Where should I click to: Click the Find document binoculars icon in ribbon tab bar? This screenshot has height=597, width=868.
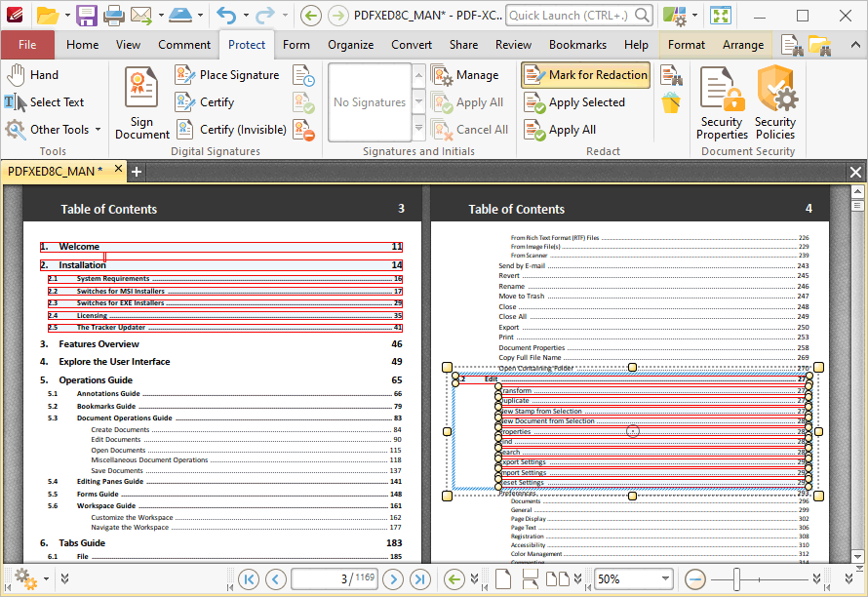coord(792,45)
